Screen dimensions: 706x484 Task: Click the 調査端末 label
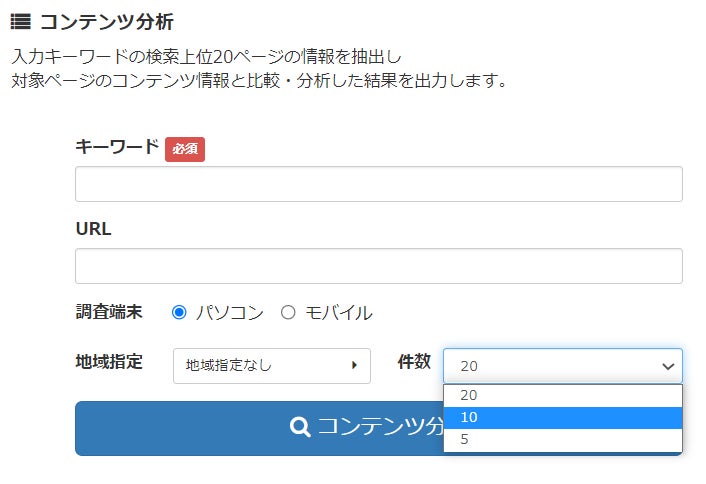click(109, 312)
